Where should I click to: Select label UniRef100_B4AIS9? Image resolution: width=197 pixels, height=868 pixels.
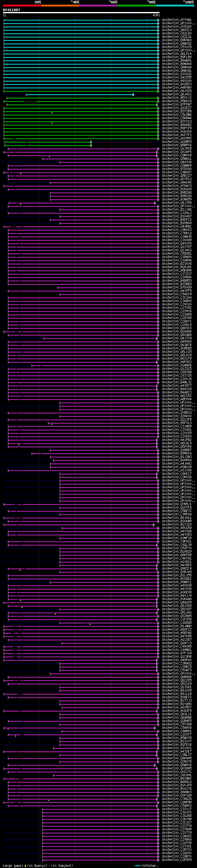pyautogui.click(x=177, y=389)
